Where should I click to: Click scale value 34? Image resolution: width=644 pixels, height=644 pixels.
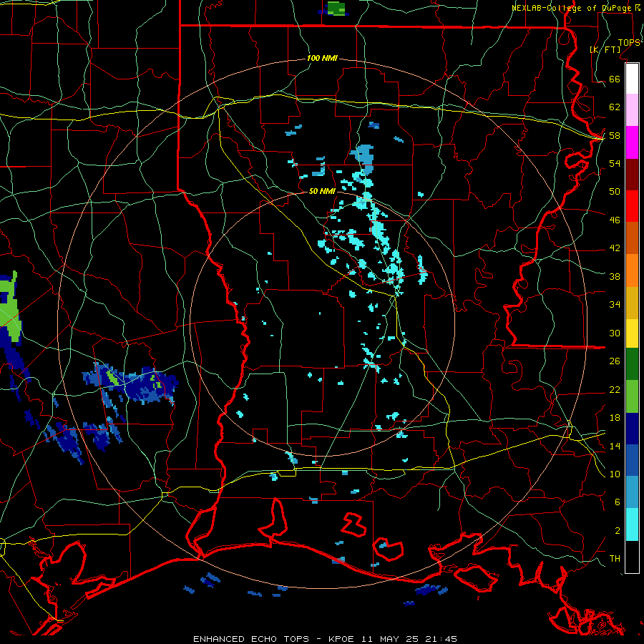[x=615, y=305]
